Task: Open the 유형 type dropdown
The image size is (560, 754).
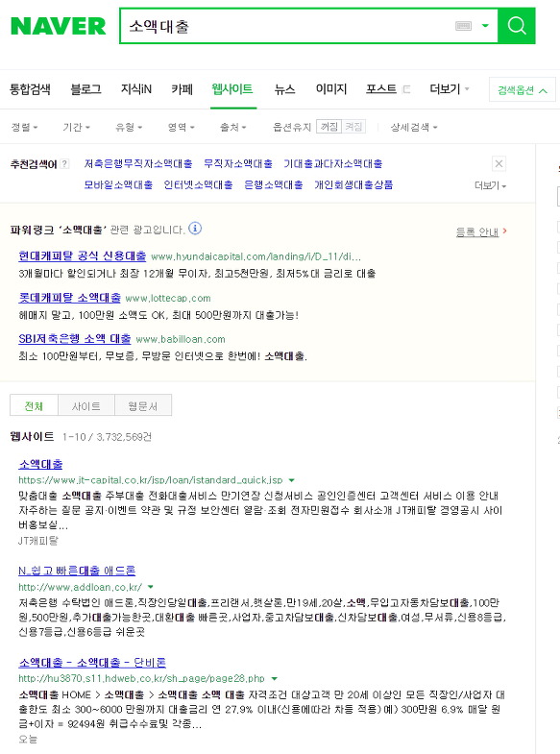Action: (129, 128)
